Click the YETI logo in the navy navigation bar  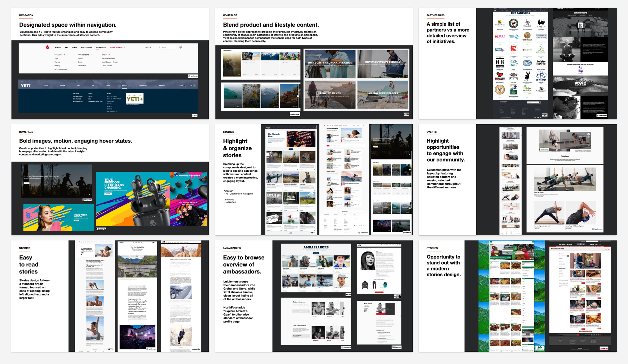coord(25,86)
